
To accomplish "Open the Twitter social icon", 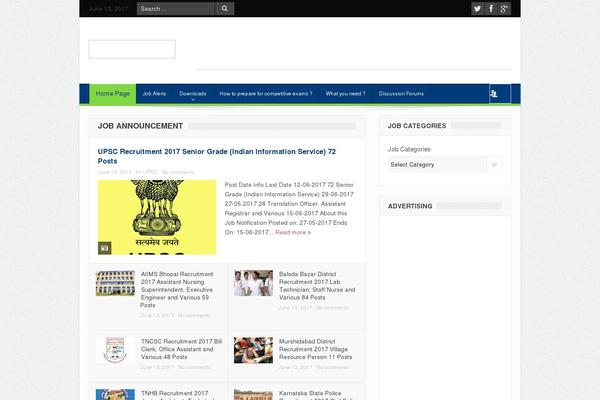I will (477, 8).
